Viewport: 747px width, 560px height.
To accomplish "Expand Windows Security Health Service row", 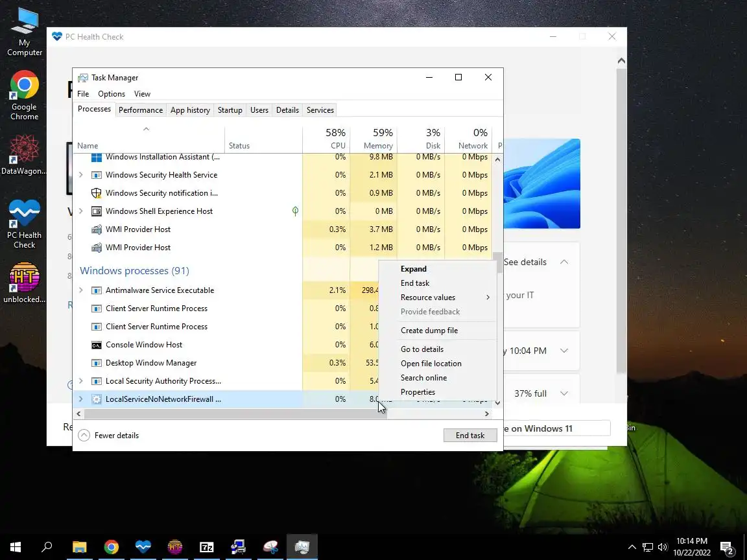I will click(81, 175).
